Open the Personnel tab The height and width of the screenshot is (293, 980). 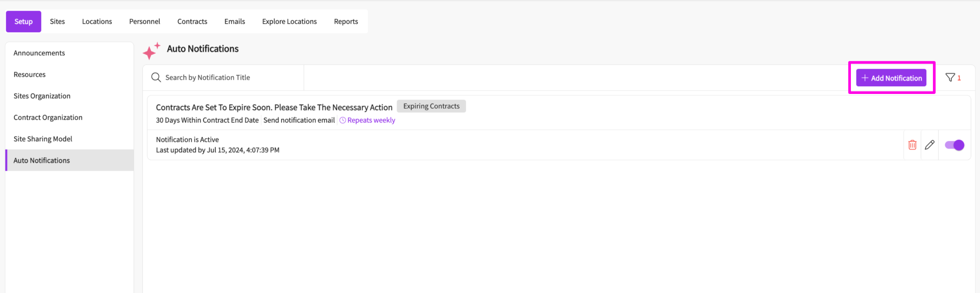pos(144,21)
